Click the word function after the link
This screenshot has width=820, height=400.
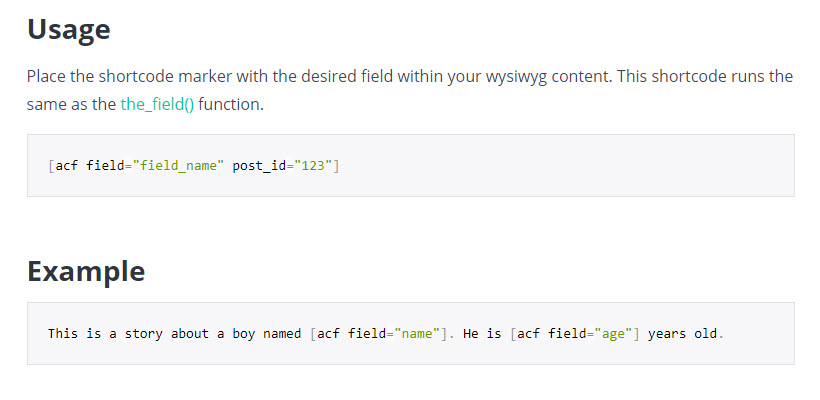point(231,104)
